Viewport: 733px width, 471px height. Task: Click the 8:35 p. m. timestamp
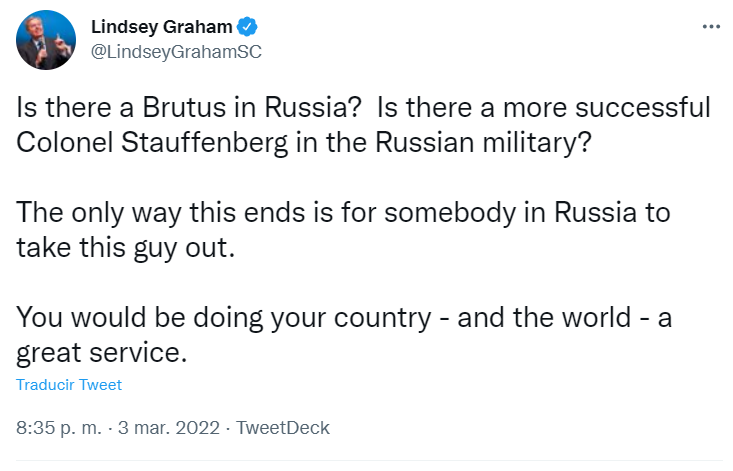click(x=59, y=428)
